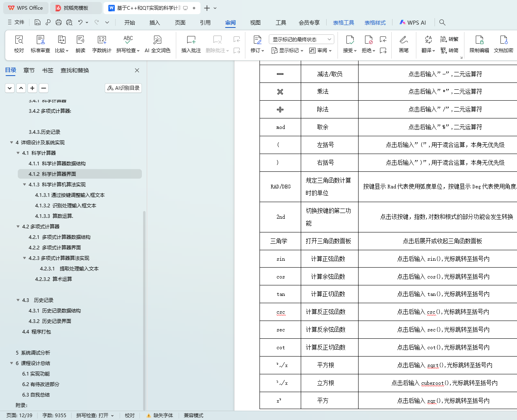Click the print icon in quick access toolbar

(x=59, y=22)
